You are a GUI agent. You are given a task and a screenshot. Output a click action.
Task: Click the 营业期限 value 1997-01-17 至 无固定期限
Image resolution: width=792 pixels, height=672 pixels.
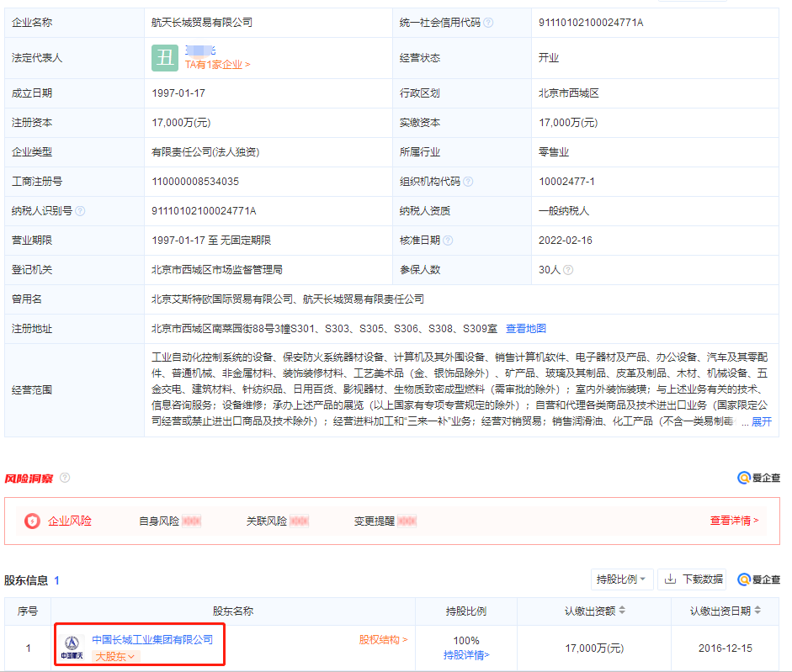point(211,241)
